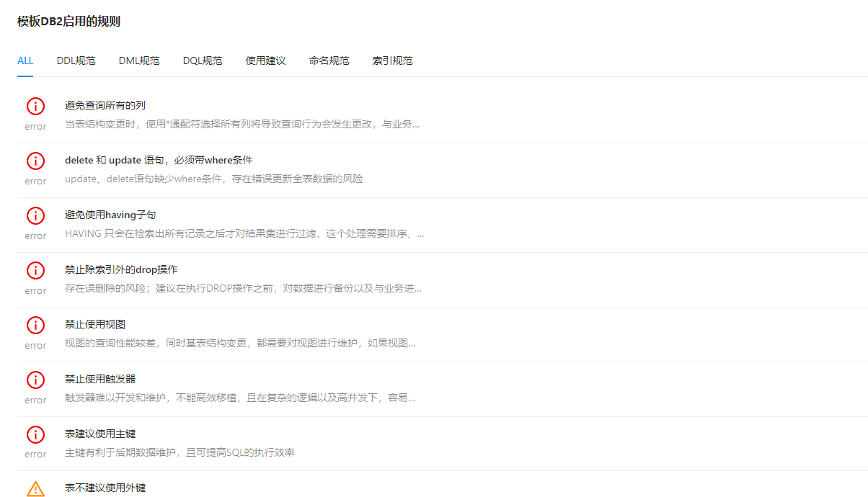Select the ALL tab
The image size is (868, 497).
pos(25,61)
